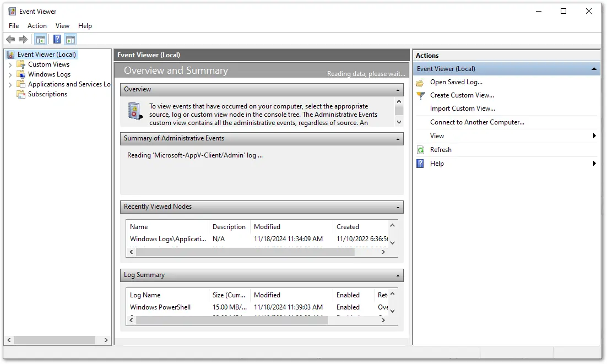Click Modified column header in Recently Viewed Nodes
The width and height of the screenshot is (607, 364).
coord(291,227)
